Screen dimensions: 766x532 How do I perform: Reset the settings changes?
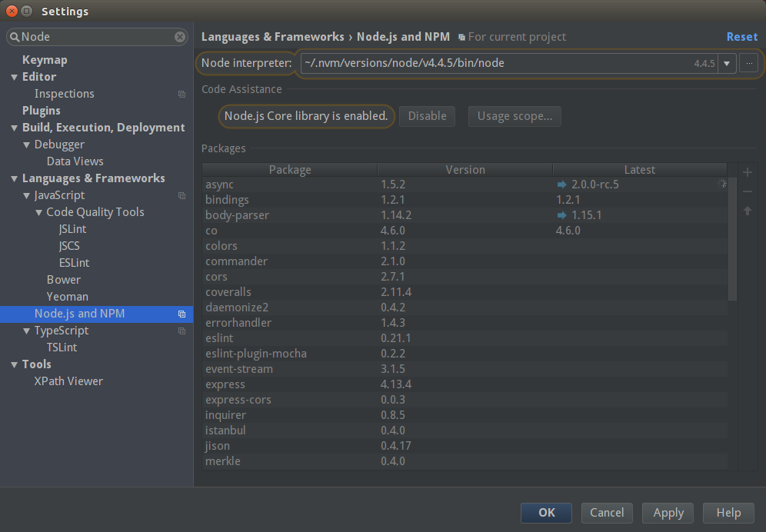pos(742,37)
